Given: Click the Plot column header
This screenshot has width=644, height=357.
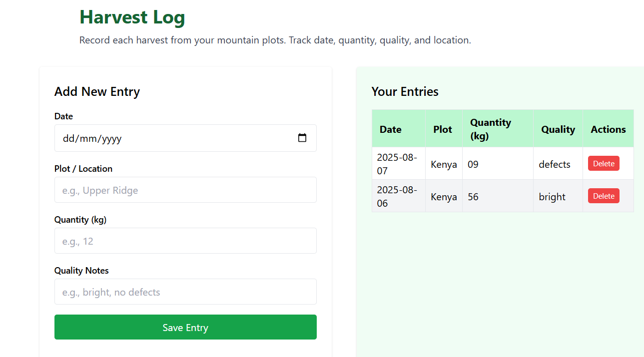Looking at the screenshot, I should [x=444, y=128].
